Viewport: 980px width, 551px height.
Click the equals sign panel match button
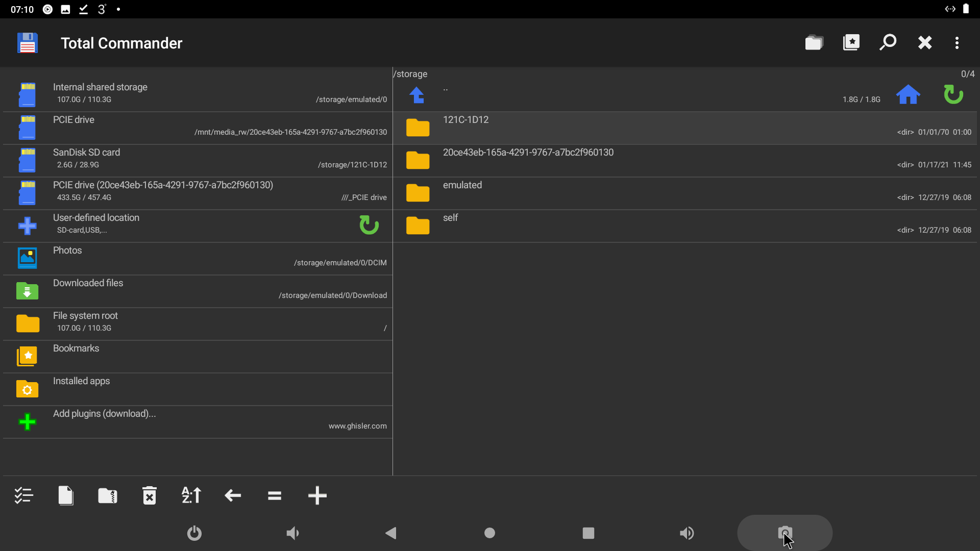coord(275,495)
